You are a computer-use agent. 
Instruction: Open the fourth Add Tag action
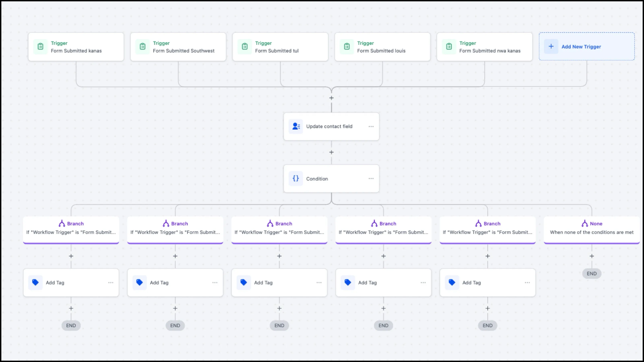[x=384, y=283]
